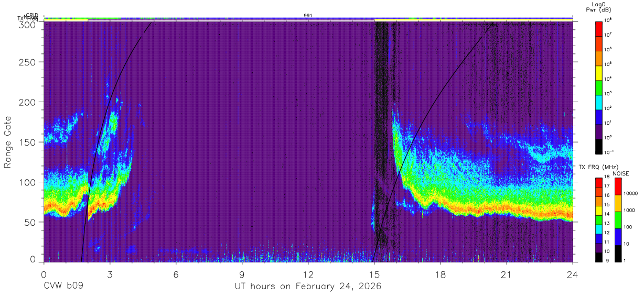Click the 'NOISE' colorbar title
The height and width of the screenshot is (297, 644).
[x=620, y=173]
